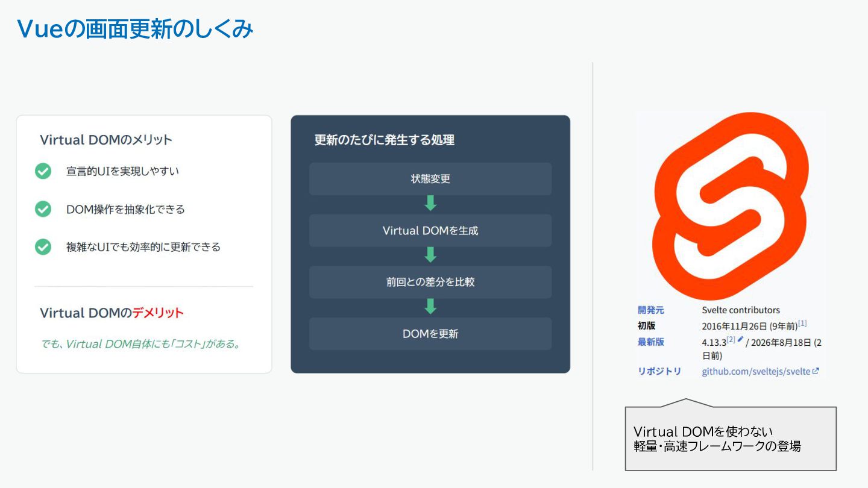
Task: Click the slide title Vueの画面更新のしくみ
Action: 135,29
